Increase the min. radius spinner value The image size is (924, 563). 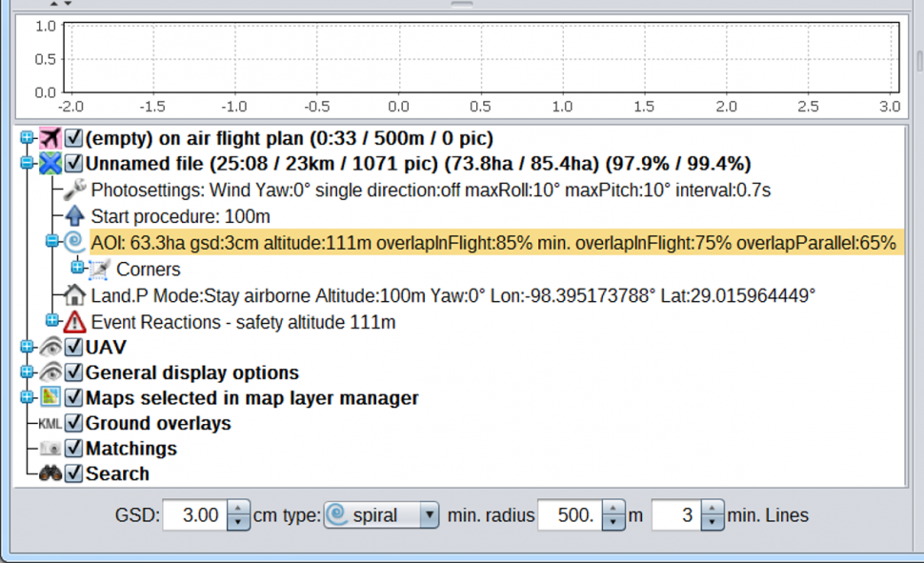click(x=614, y=510)
